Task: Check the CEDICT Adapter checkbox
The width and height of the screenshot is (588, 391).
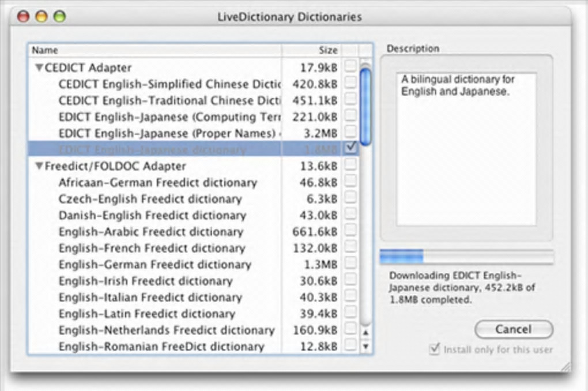Action: [350, 66]
